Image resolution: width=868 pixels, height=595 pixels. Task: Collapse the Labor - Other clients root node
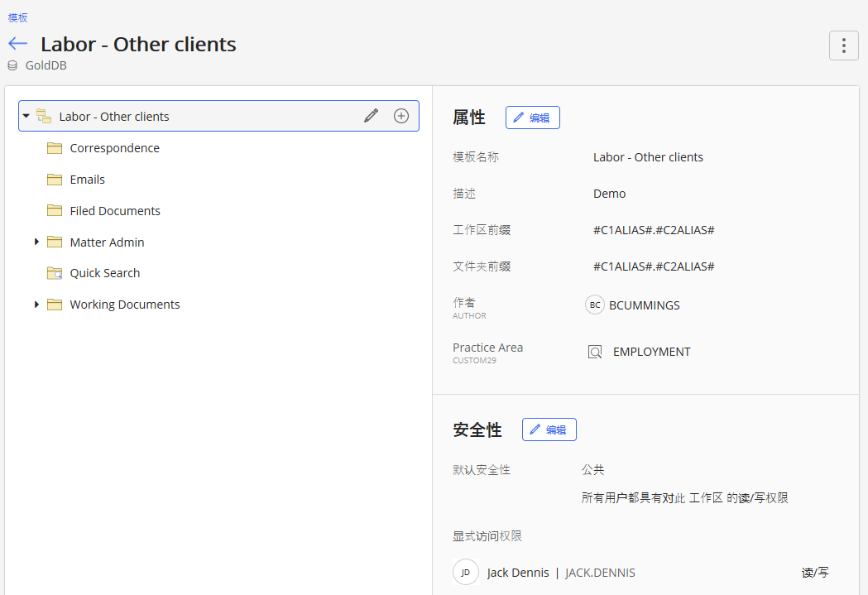coord(26,116)
